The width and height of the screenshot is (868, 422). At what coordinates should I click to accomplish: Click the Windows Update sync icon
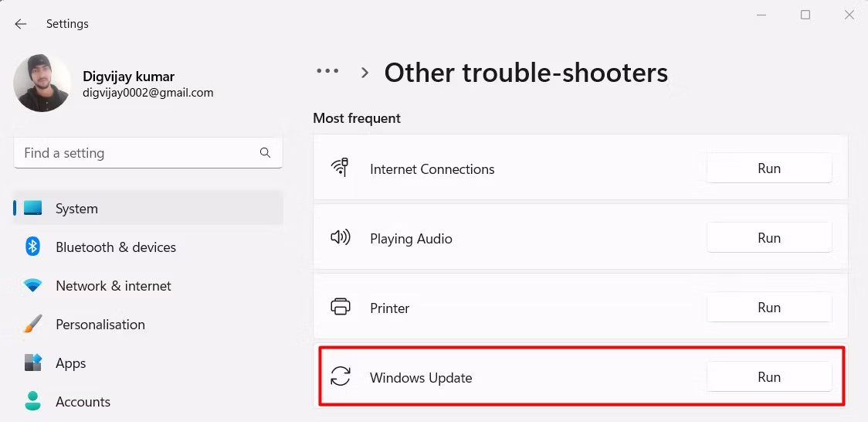341,376
